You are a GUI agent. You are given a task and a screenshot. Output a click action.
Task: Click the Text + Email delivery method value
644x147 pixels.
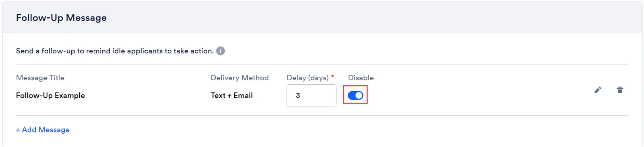232,96
